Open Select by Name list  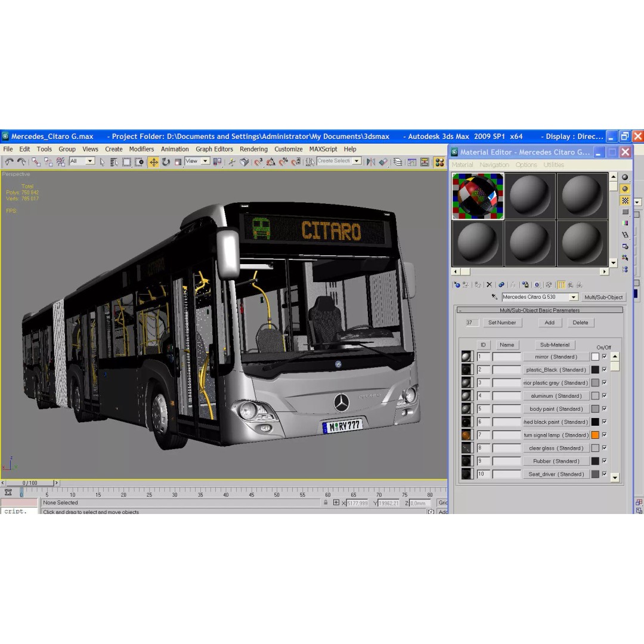click(114, 162)
